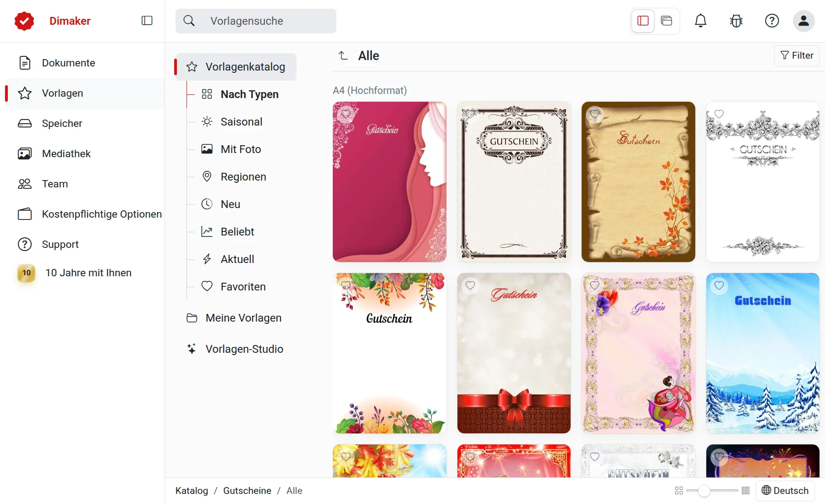825x504 pixels.
Task: Favorite the pink woman silhouette Gutschein
Action: coord(346,114)
